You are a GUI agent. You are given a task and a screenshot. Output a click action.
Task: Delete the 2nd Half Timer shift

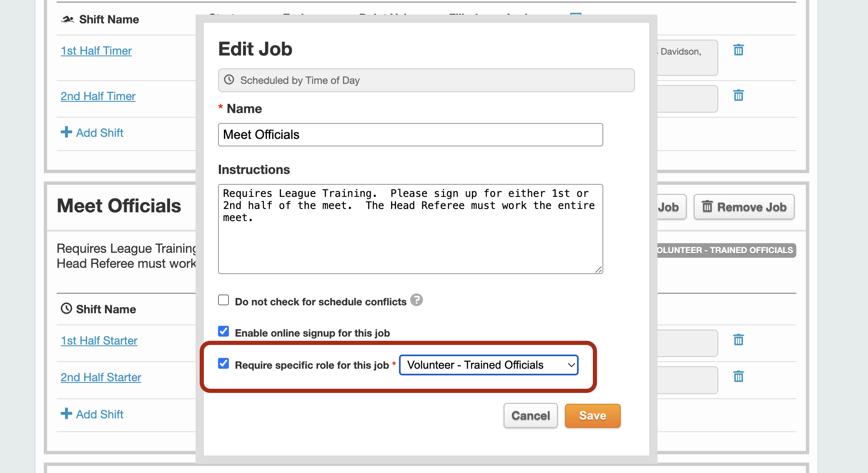tap(738, 96)
